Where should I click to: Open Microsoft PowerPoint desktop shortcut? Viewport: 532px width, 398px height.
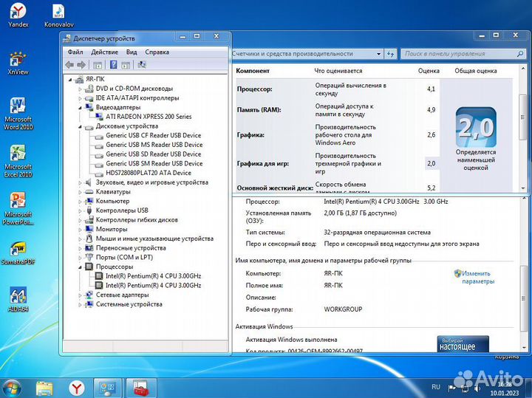pyautogui.click(x=18, y=208)
